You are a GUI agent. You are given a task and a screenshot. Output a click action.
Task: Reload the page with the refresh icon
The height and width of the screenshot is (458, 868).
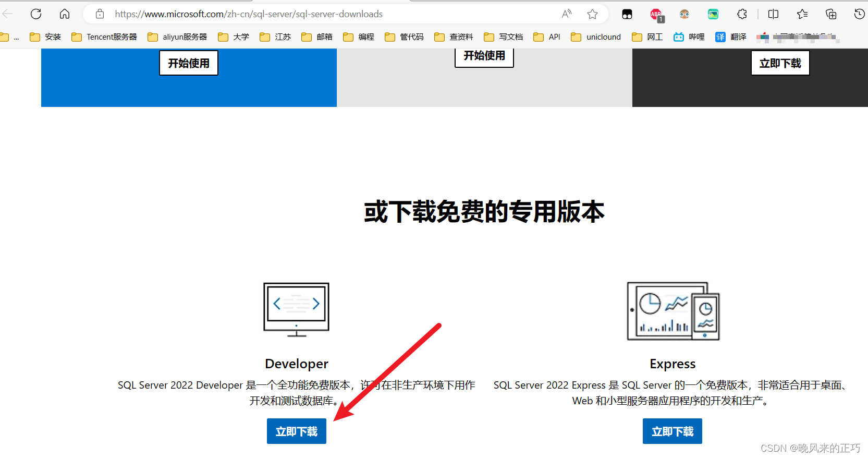point(35,14)
